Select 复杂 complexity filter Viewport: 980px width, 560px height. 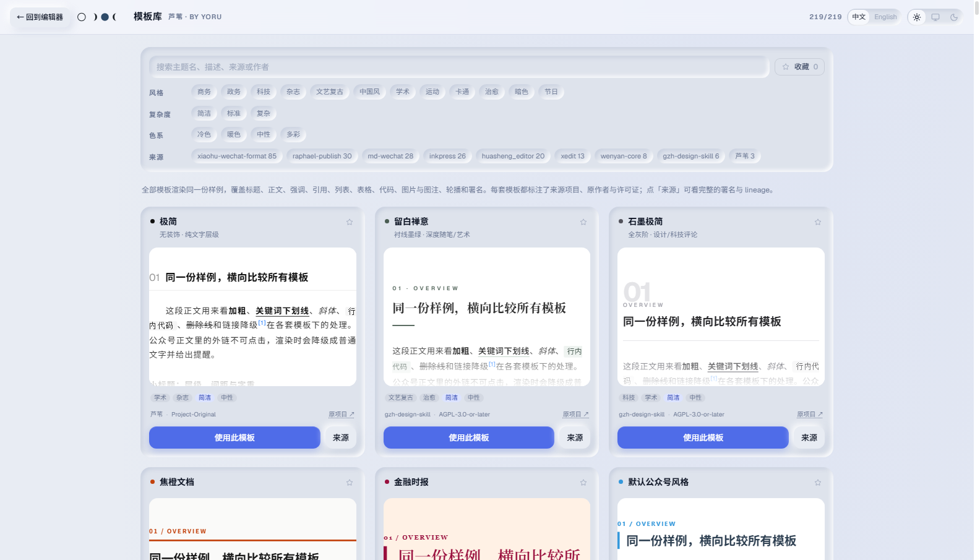[x=264, y=113]
